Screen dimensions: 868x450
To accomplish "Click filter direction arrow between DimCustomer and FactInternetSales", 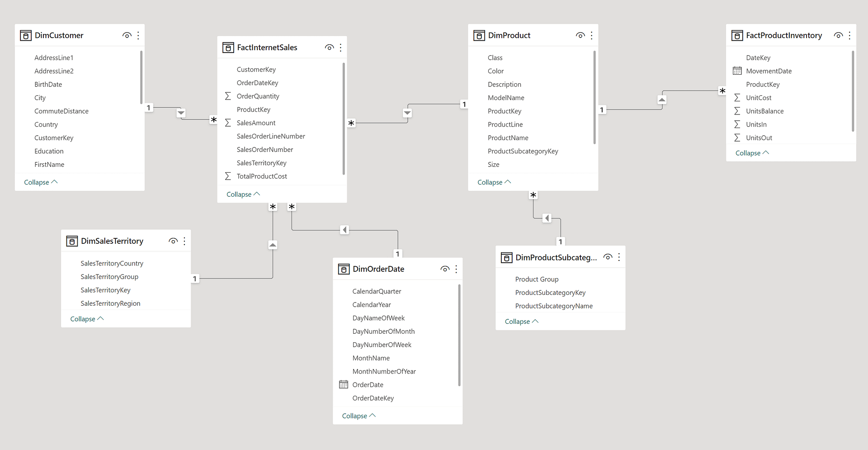I will (181, 113).
